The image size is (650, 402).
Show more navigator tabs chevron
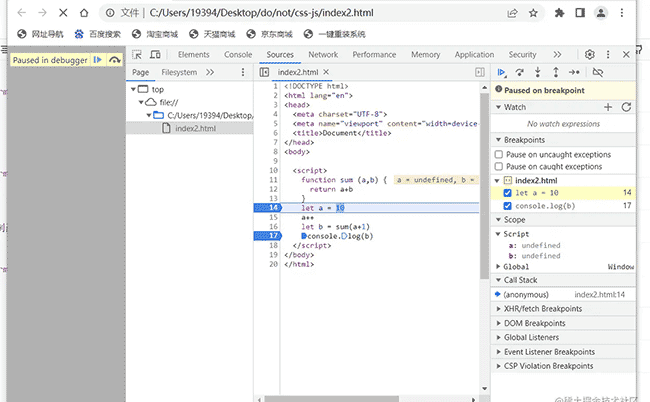[210, 73]
